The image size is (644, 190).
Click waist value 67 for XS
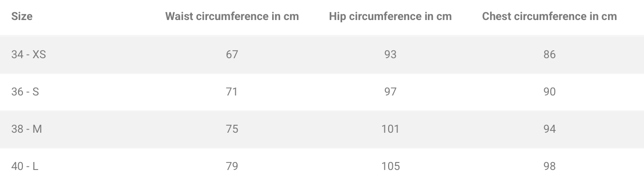point(232,54)
